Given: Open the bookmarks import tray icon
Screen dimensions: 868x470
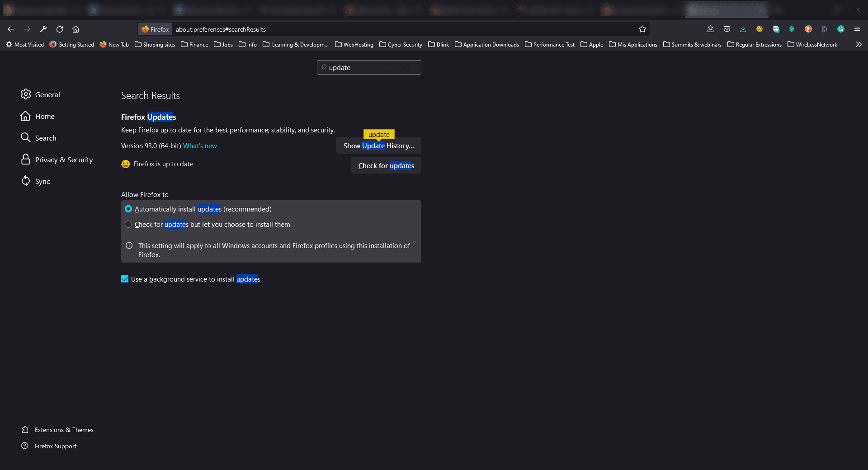Looking at the screenshot, I should tap(711, 29).
